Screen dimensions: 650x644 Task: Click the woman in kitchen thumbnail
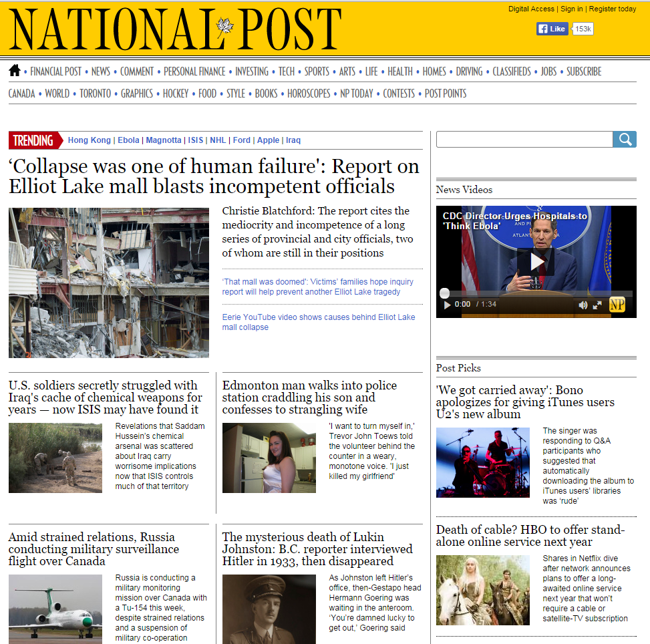tap(269, 458)
